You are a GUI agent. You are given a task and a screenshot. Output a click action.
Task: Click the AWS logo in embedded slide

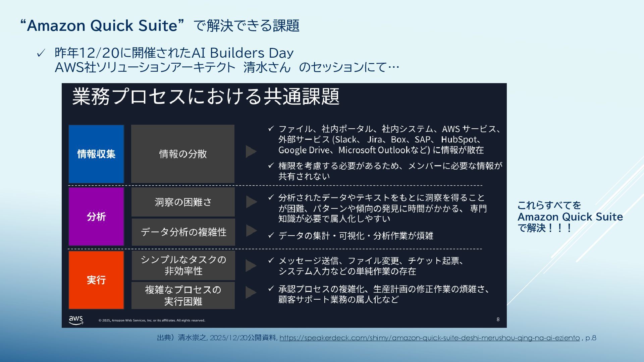click(x=76, y=320)
